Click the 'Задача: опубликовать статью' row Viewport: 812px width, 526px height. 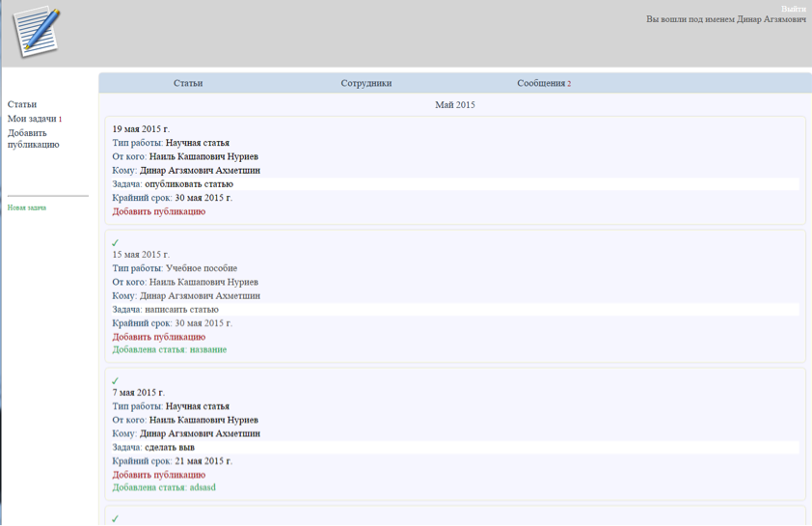point(454,184)
